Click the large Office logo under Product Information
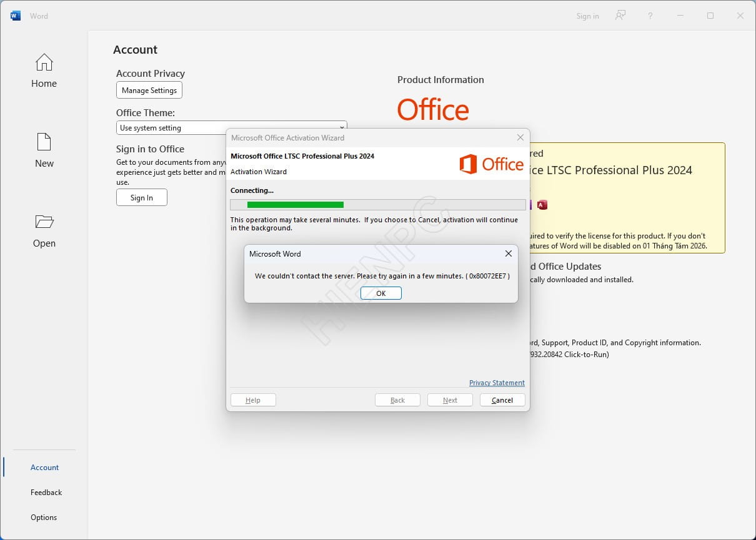Viewport: 756px width, 540px height. [433, 110]
